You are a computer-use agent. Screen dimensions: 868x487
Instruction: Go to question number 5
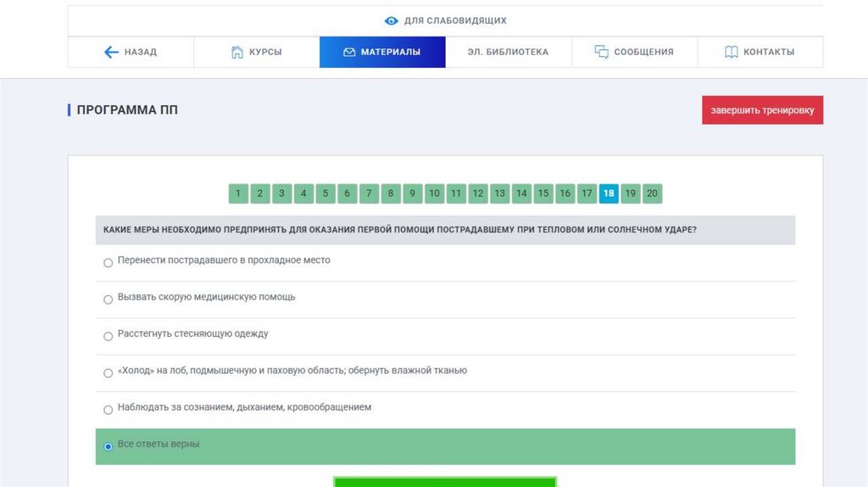(x=325, y=193)
